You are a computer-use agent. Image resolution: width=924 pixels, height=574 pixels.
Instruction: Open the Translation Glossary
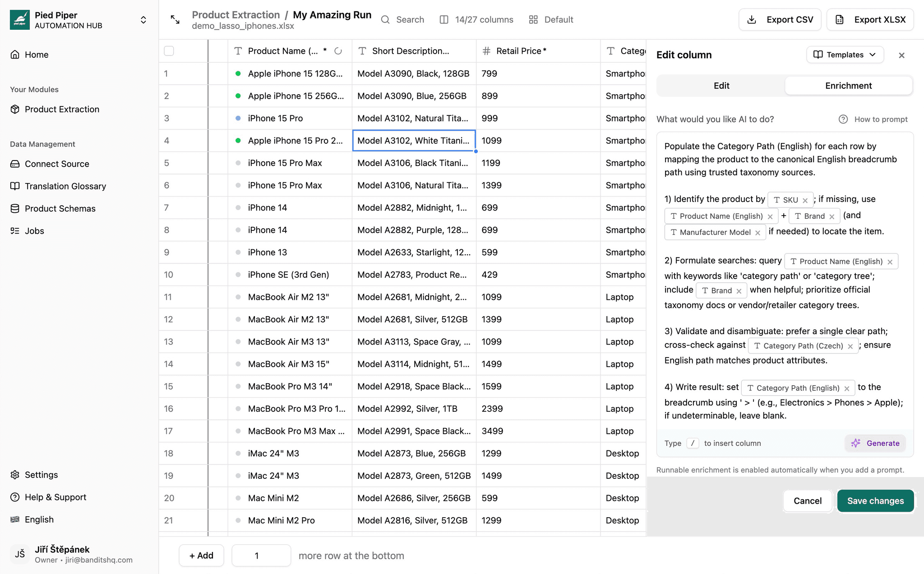(65, 186)
